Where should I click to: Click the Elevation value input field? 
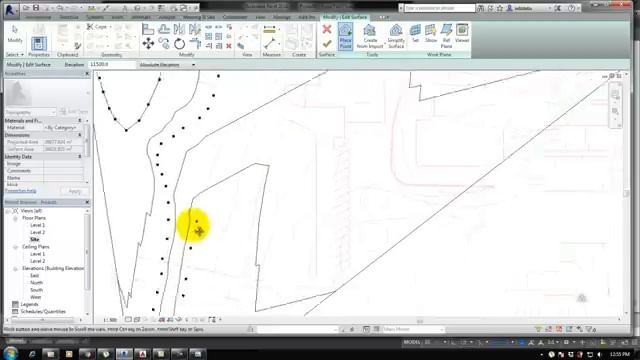point(111,65)
